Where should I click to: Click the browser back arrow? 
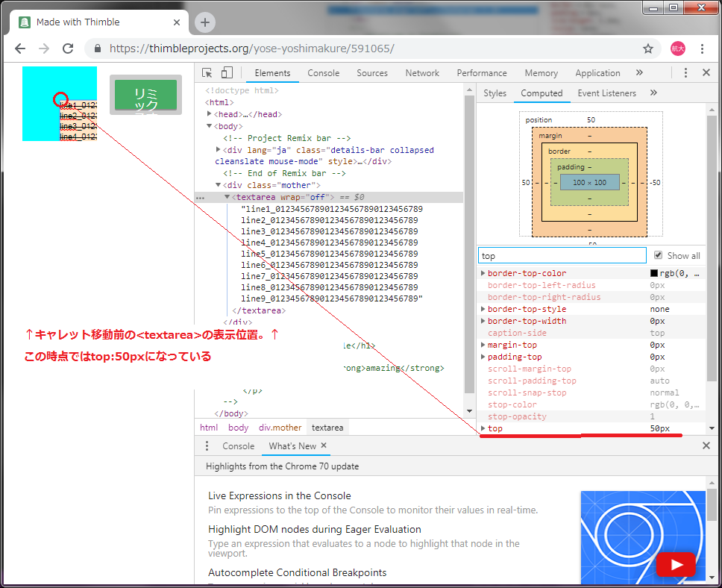tap(20, 49)
